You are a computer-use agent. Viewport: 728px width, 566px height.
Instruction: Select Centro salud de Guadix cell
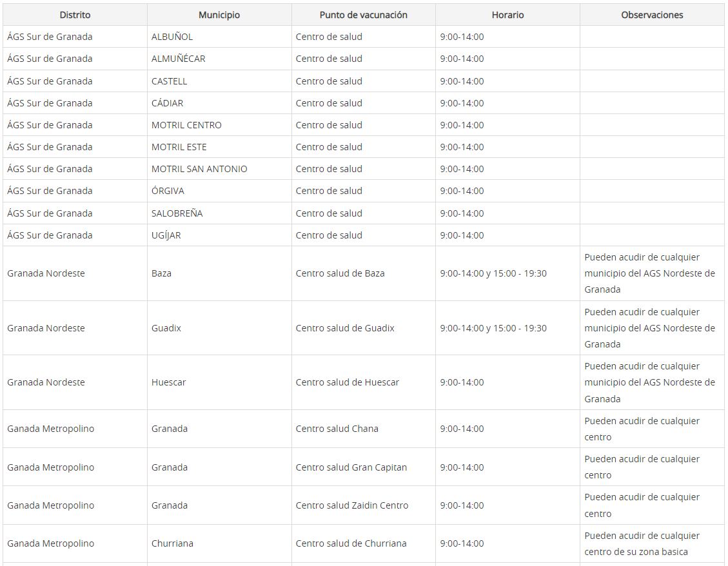pos(345,328)
